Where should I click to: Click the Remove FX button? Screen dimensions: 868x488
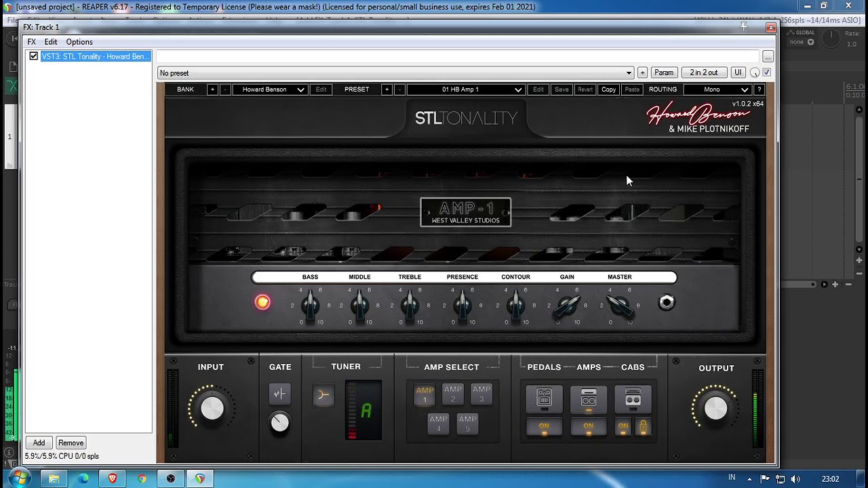click(71, 443)
